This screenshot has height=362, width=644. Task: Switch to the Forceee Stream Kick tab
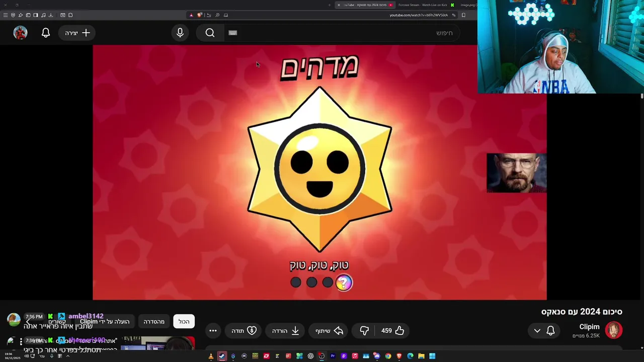[x=425, y=5]
